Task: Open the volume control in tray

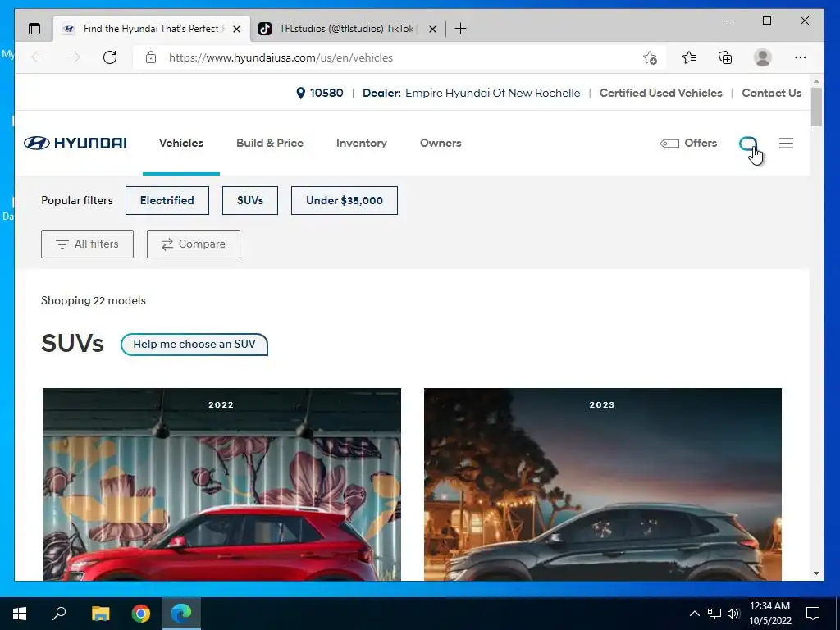Action: (733, 614)
